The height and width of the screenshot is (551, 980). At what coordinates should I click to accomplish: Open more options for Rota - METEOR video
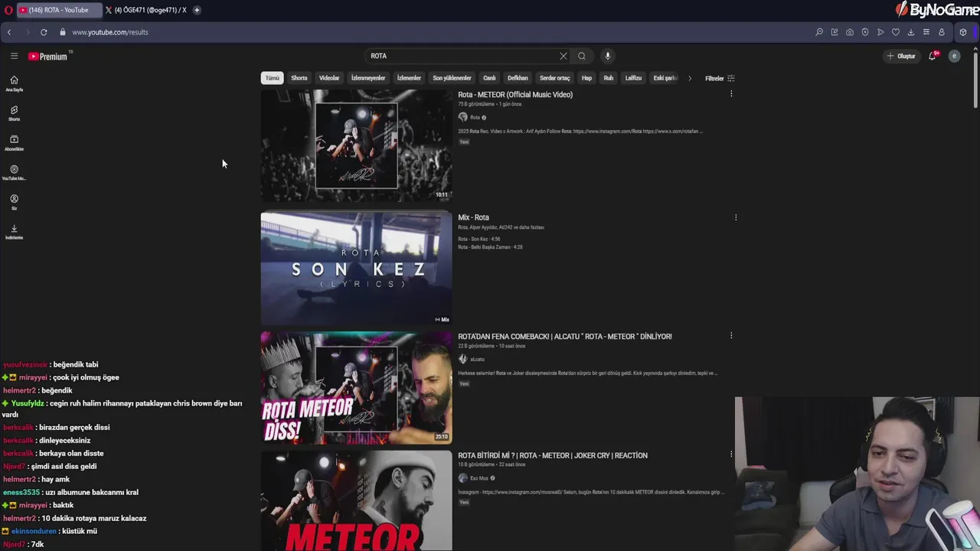(x=731, y=94)
